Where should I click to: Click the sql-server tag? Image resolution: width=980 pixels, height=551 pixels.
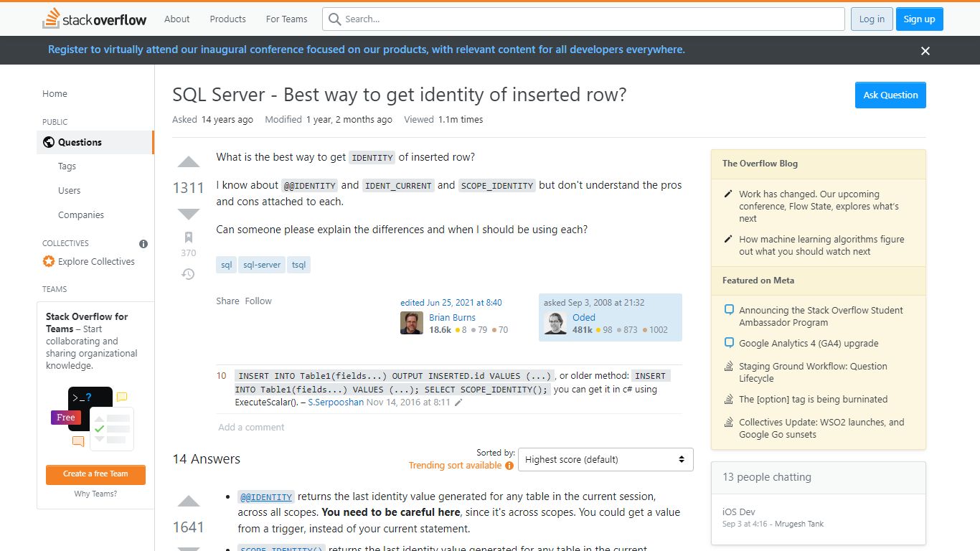(262, 265)
